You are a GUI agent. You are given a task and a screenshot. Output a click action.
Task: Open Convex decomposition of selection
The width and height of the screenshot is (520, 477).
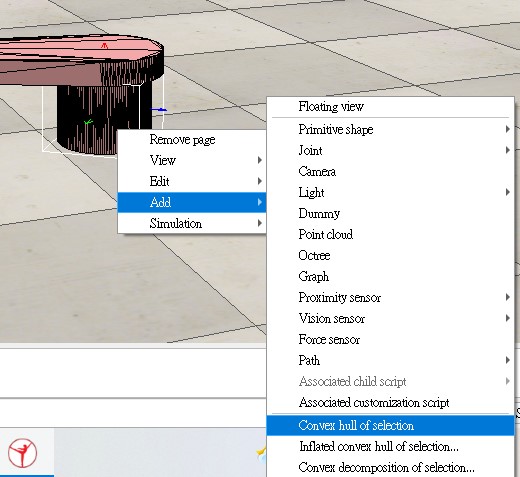tap(390, 467)
